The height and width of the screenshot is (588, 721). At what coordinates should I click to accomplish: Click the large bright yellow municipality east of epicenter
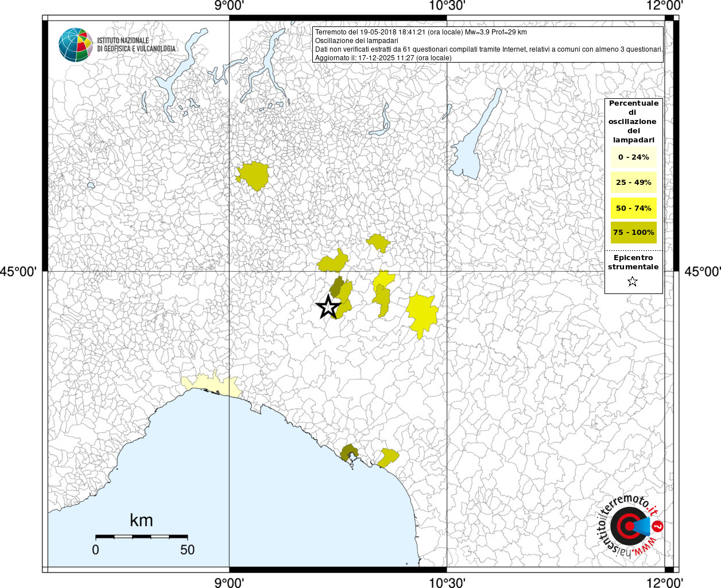pos(422,314)
